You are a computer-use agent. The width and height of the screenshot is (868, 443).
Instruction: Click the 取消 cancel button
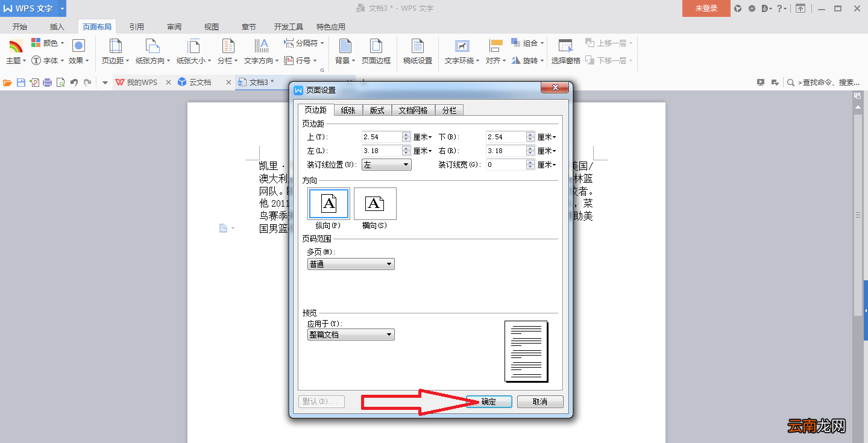coord(540,401)
